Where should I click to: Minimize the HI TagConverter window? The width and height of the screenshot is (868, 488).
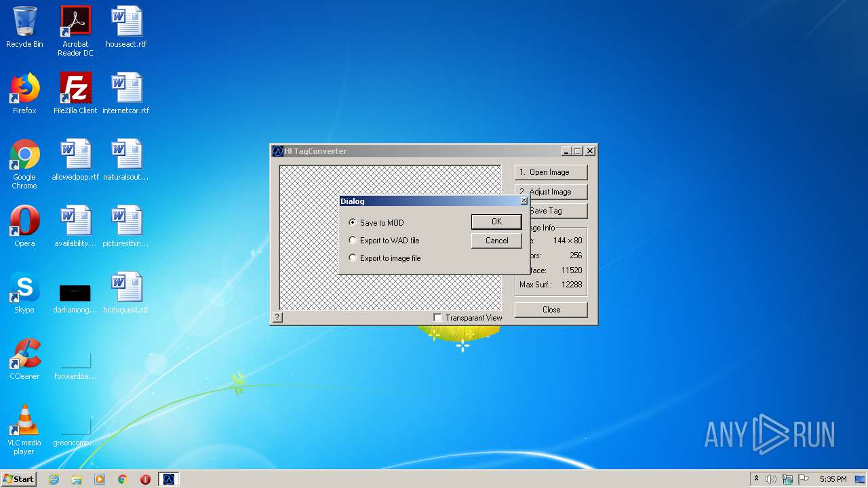point(566,151)
